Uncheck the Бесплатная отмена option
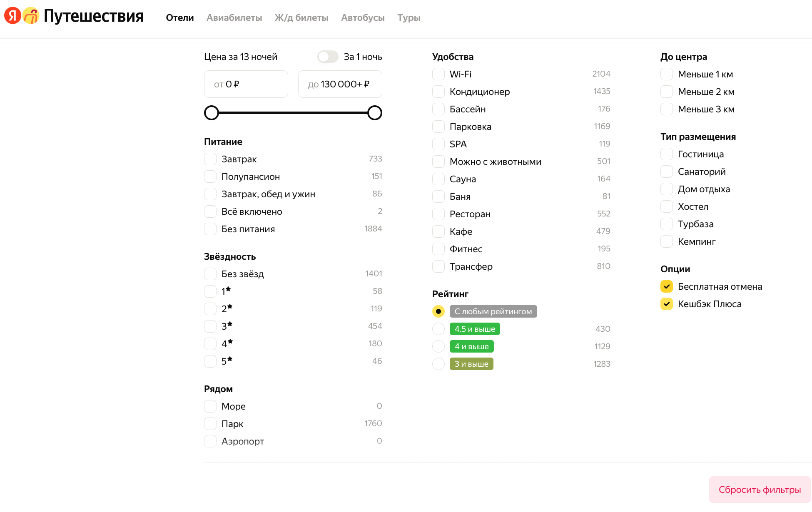Viewport: 812px width, 512px height. pos(667,286)
